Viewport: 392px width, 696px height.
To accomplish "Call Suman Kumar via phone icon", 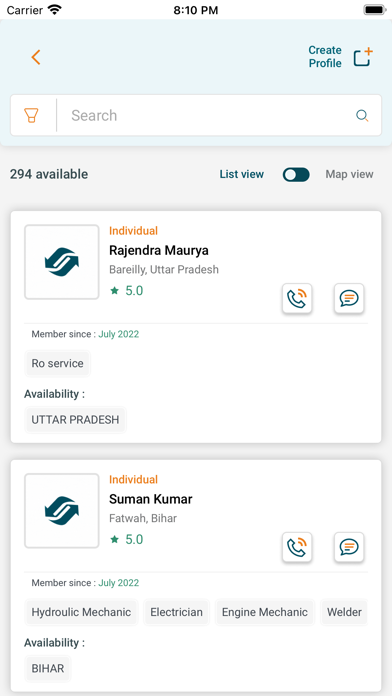I will (x=297, y=547).
